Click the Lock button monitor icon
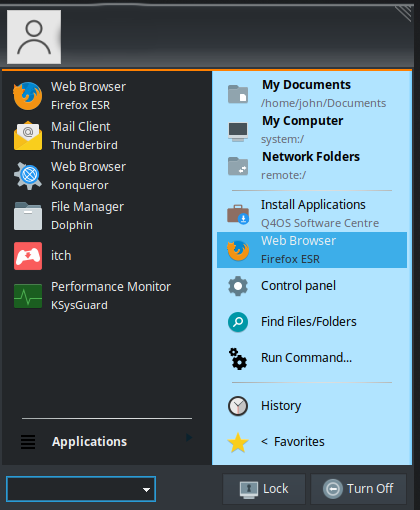Image resolution: width=420 pixels, height=510 pixels. coord(249,490)
